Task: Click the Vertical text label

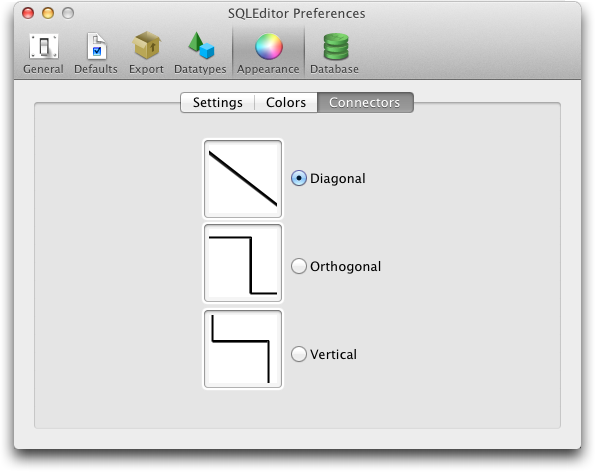Action: pos(333,354)
